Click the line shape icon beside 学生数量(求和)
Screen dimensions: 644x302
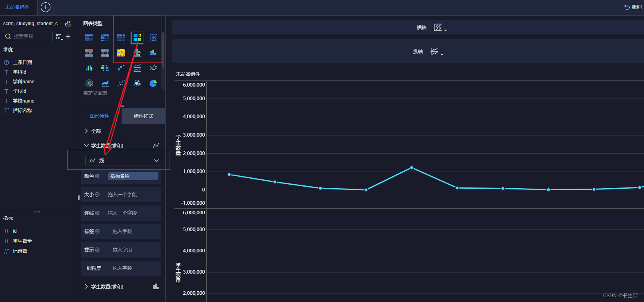pos(156,145)
